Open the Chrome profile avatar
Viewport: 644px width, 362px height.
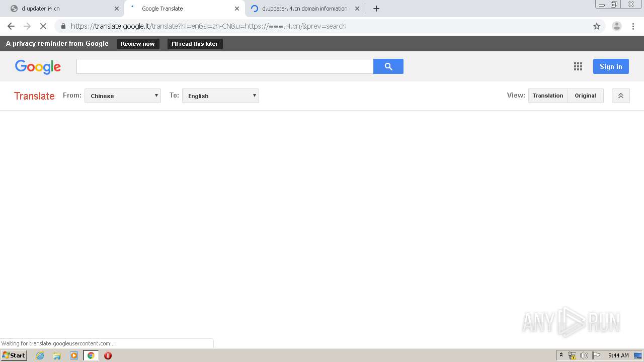[x=616, y=26]
